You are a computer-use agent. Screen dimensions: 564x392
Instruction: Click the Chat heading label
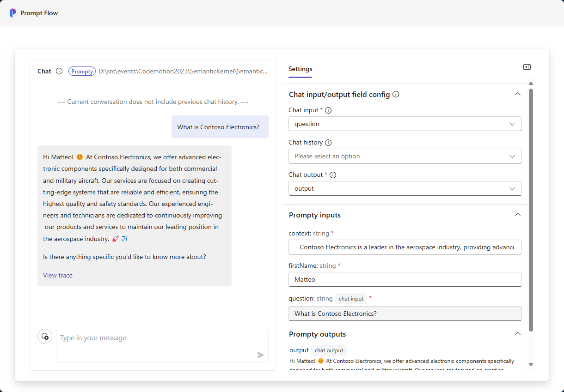pos(44,71)
